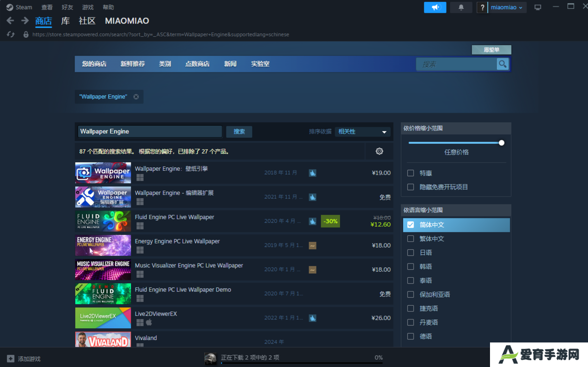Image resolution: width=588 pixels, height=367 pixels.
Task: Switch to the 社区 community tab
Action: pos(87,21)
